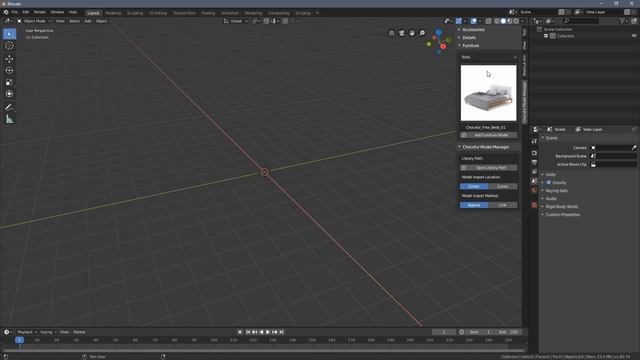Expand the Rigid Body World section
The height and width of the screenshot is (360, 640).
[x=562, y=207]
